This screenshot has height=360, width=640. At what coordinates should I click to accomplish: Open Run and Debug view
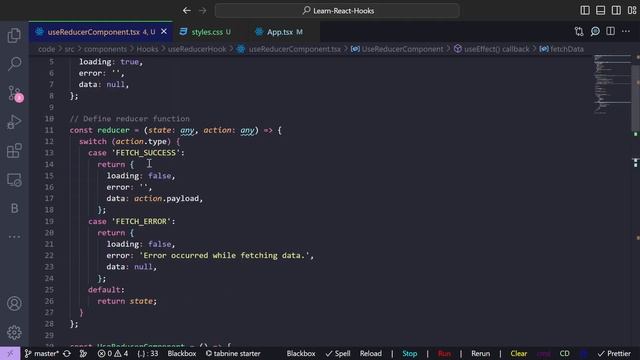pyautogui.click(x=14, y=122)
